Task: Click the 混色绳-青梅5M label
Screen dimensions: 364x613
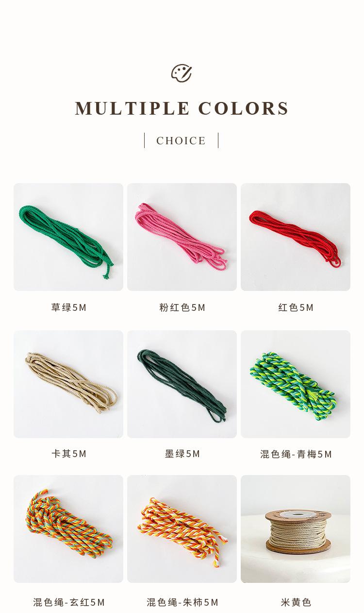Action: tap(296, 454)
